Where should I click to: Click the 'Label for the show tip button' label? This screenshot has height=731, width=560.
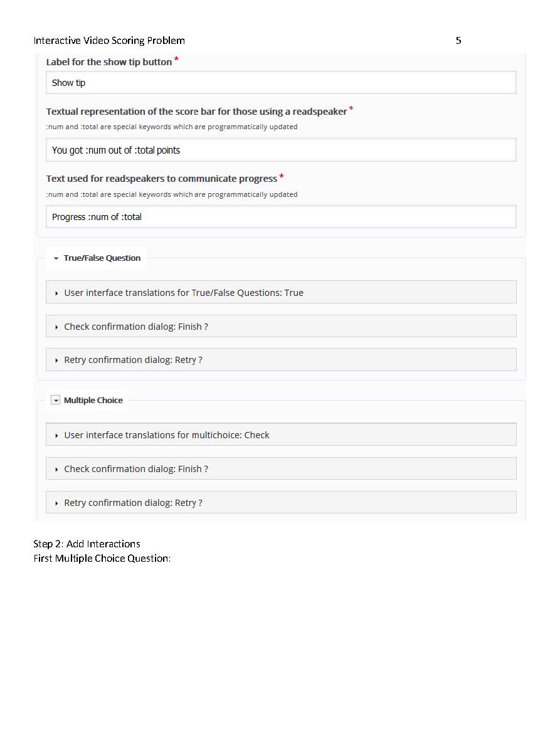click(109, 62)
